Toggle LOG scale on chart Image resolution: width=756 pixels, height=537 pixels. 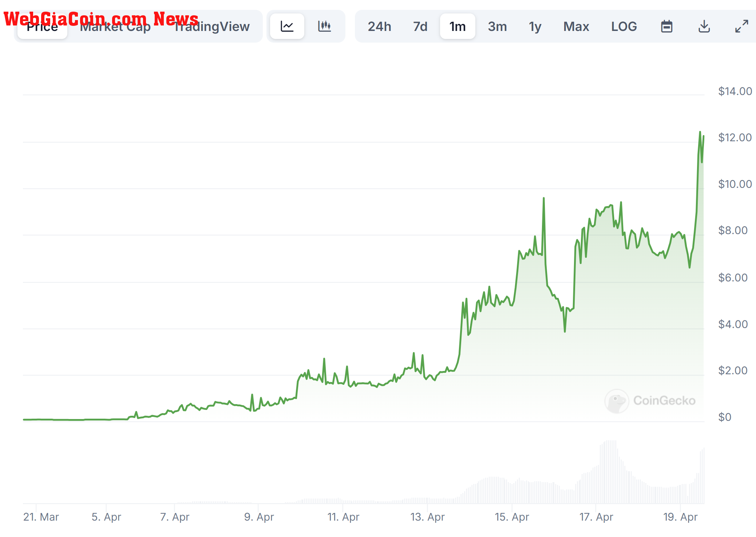pos(624,26)
